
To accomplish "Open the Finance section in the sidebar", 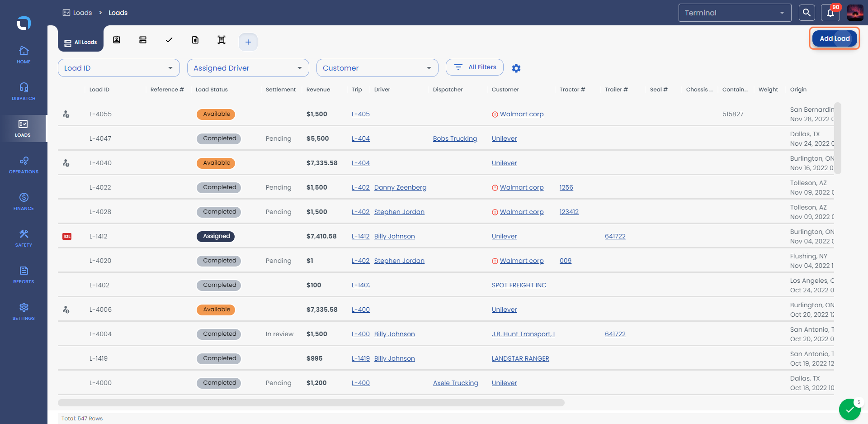I will pyautogui.click(x=24, y=201).
